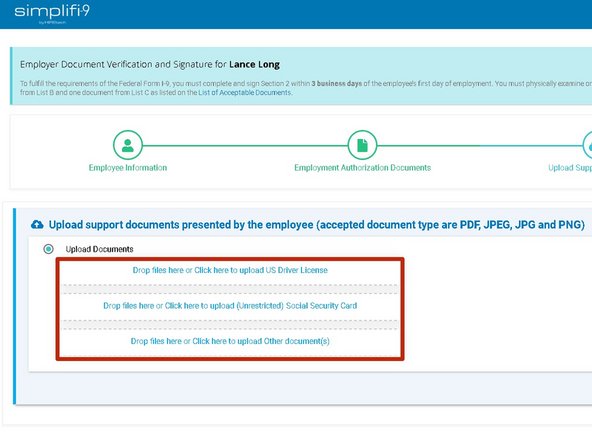Open the Employment Authorization Documents step icon
This screenshot has height=444, width=592.
click(362, 145)
